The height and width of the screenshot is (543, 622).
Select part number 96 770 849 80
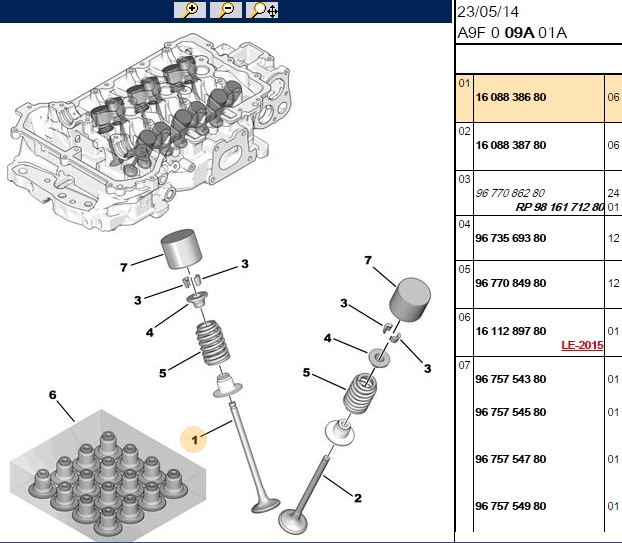[511, 283]
